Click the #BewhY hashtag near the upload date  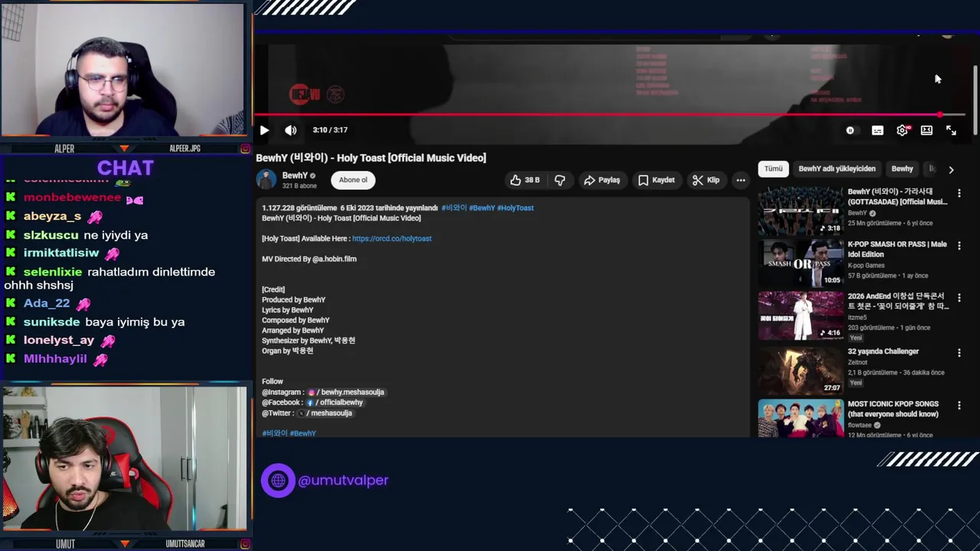pyautogui.click(x=482, y=208)
